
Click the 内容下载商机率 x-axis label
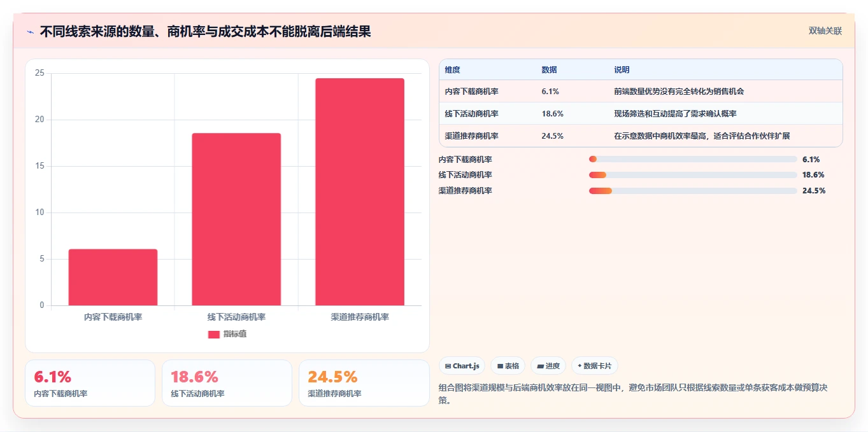[113, 317]
